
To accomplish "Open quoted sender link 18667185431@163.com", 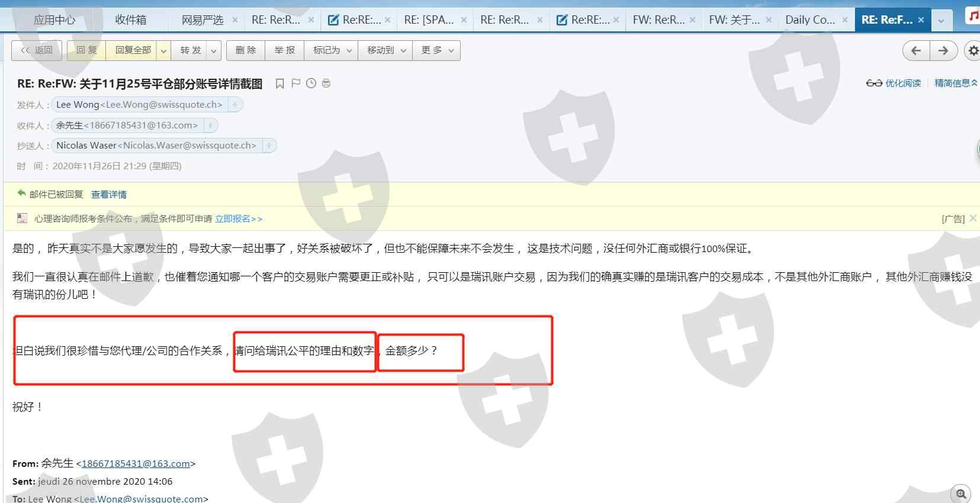I will 136,464.
